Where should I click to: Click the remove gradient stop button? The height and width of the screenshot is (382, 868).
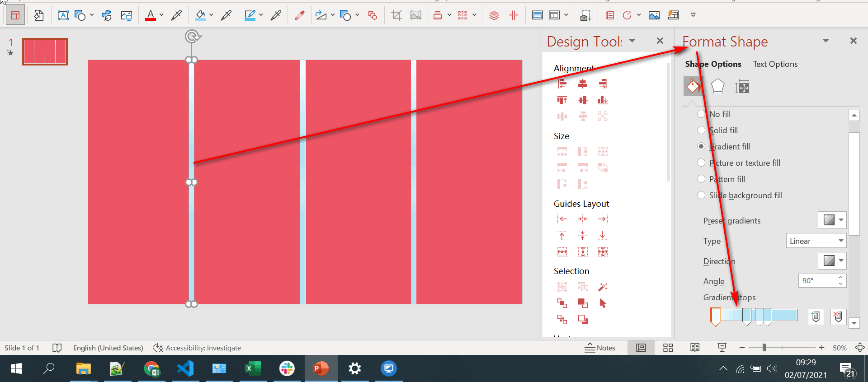coord(838,317)
